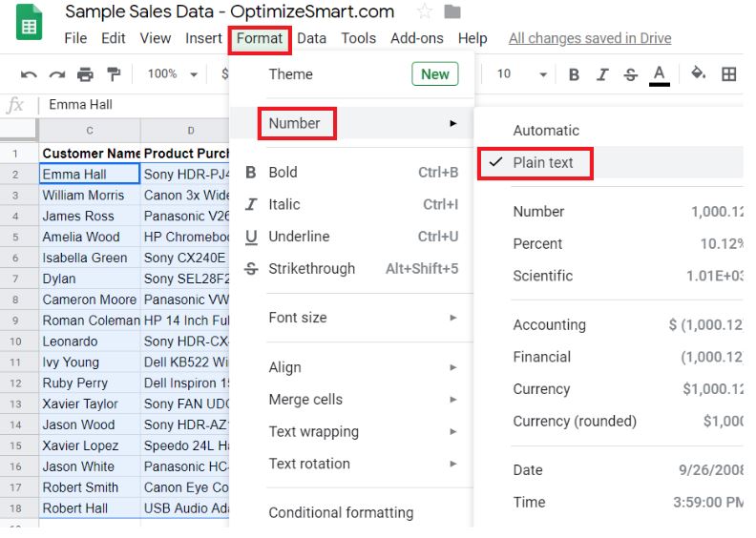
Task: Click the Customer Name header cell
Action: click(90, 154)
